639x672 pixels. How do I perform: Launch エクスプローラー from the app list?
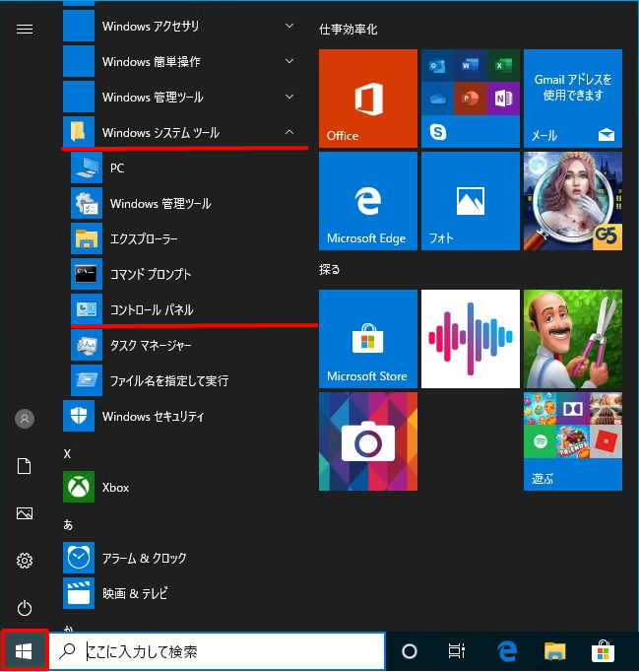(189, 238)
